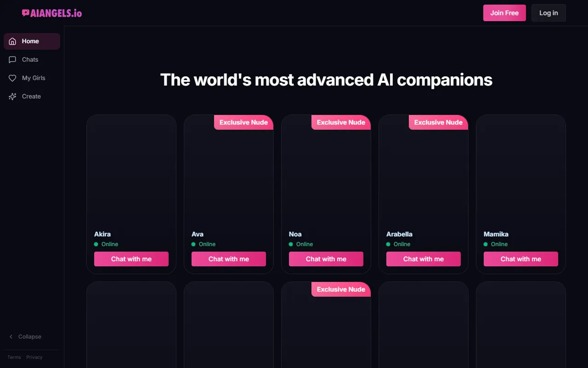Start chat with Akira
This screenshot has height=368, width=588.
131,259
